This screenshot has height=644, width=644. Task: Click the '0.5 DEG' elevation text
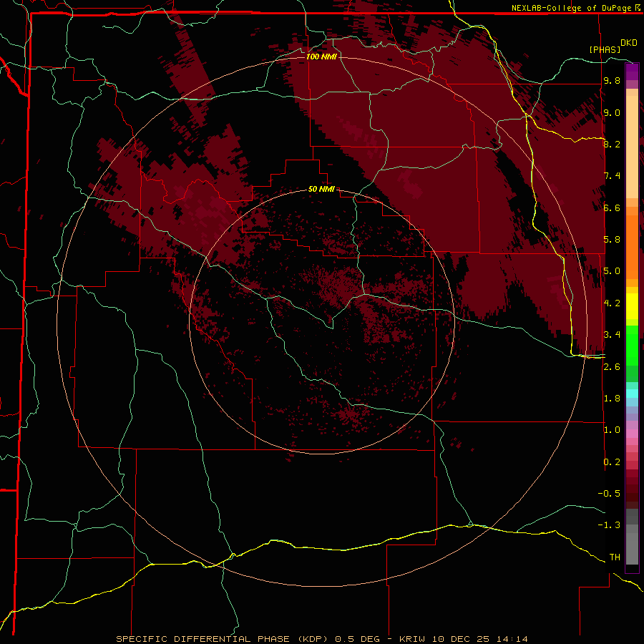[357, 639]
